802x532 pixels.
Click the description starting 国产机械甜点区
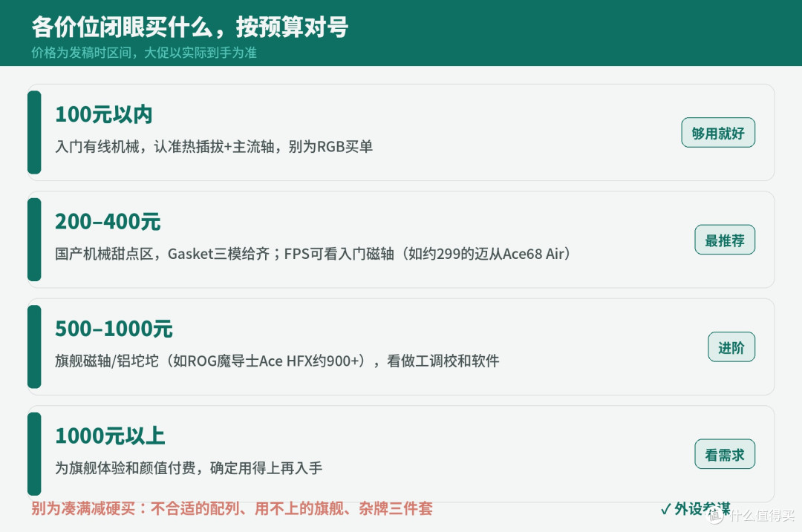click(313, 254)
